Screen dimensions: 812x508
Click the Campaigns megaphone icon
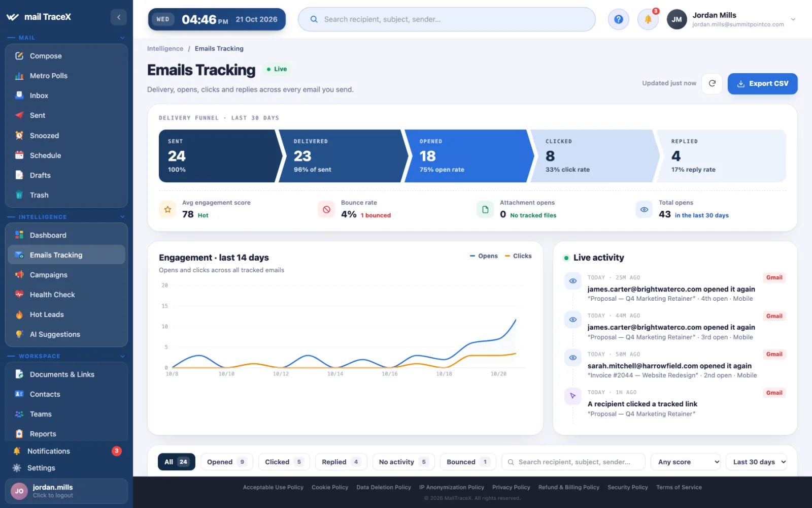coord(19,275)
